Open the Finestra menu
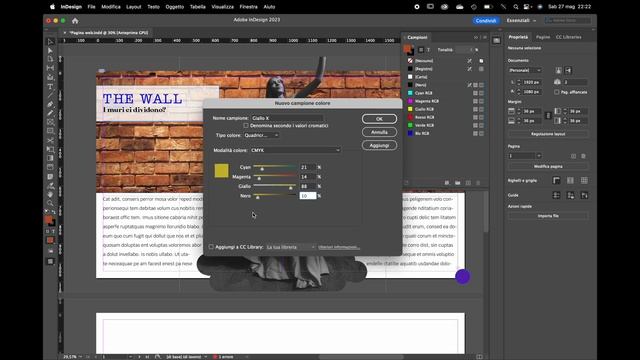Viewport: 640px width, 360px height. click(x=249, y=7)
